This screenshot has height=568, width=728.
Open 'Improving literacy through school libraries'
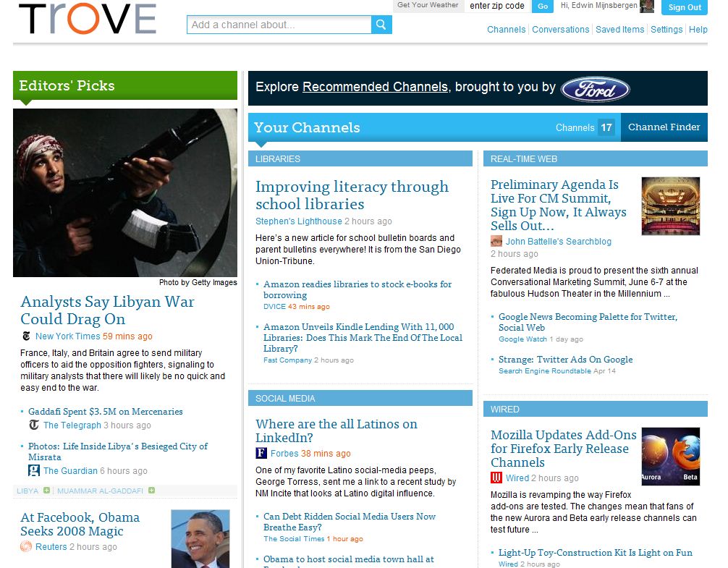click(352, 195)
